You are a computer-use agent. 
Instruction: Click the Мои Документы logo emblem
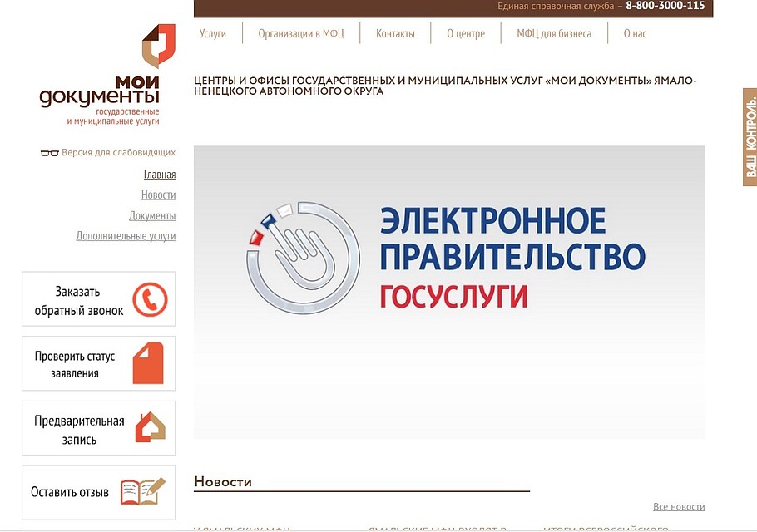coord(158,46)
